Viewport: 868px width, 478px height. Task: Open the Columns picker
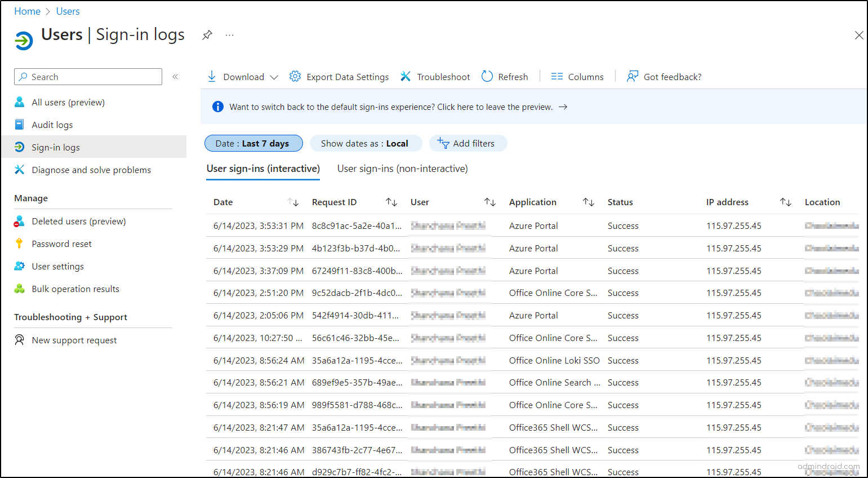point(577,77)
